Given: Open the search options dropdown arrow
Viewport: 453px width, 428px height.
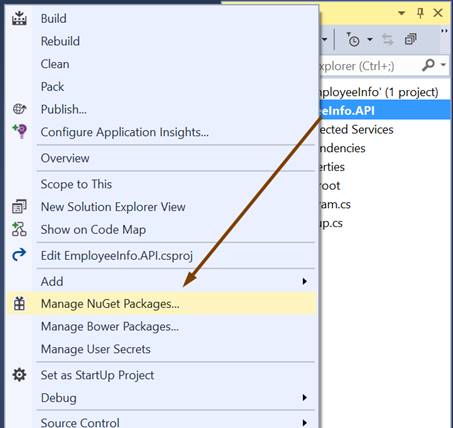Looking at the screenshot, I should pos(443,64).
